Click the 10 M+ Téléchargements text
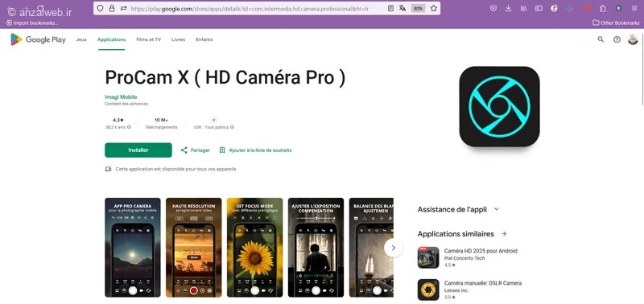Viewport: 644px width, 304px height. [161, 123]
